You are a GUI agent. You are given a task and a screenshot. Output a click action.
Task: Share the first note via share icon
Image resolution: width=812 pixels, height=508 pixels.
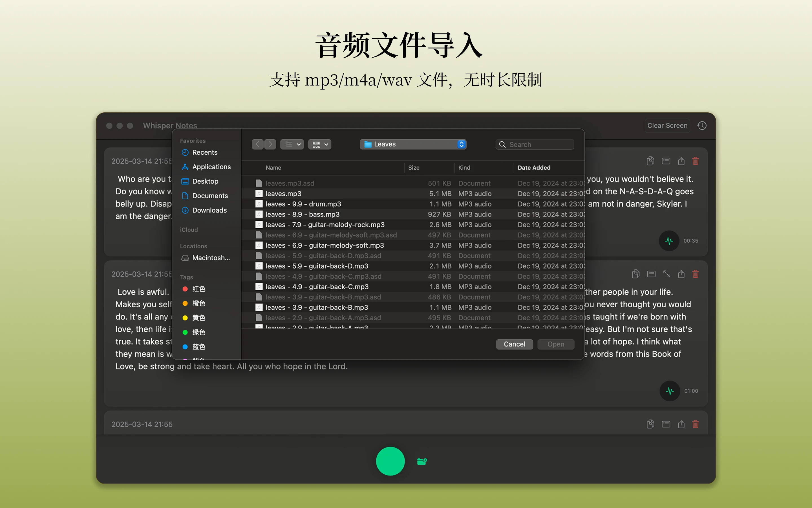681,161
